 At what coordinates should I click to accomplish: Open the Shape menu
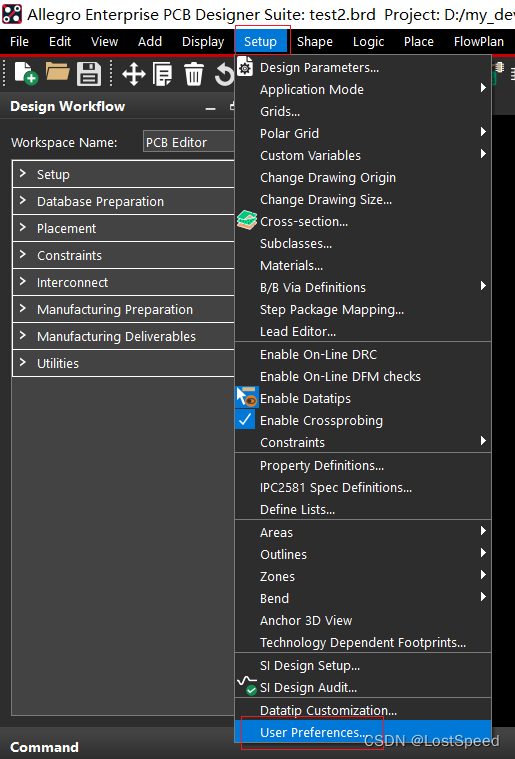click(x=315, y=42)
